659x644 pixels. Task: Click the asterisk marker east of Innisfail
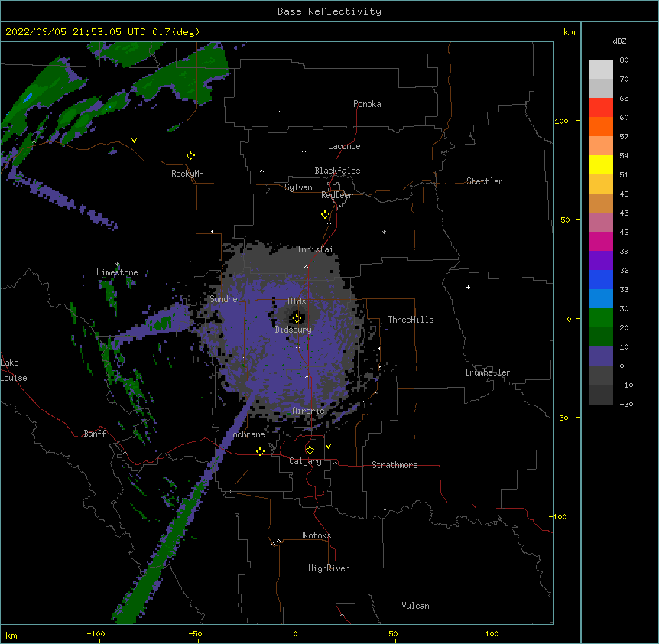click(384, 232)
